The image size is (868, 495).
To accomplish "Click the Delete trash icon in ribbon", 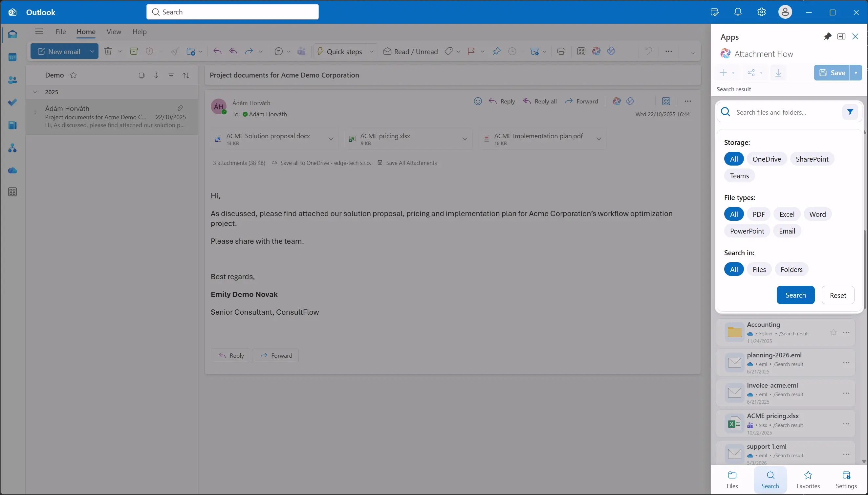I will (x=108, y=51).
